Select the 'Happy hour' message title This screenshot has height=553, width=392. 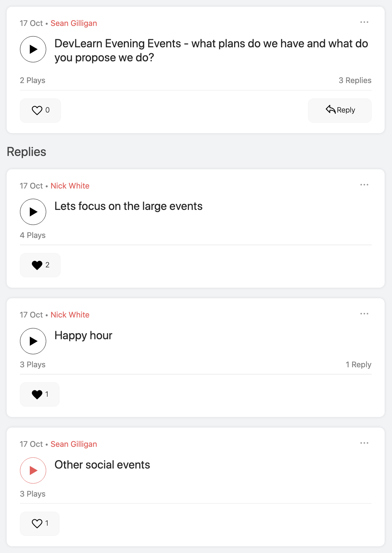click(83, 335)
